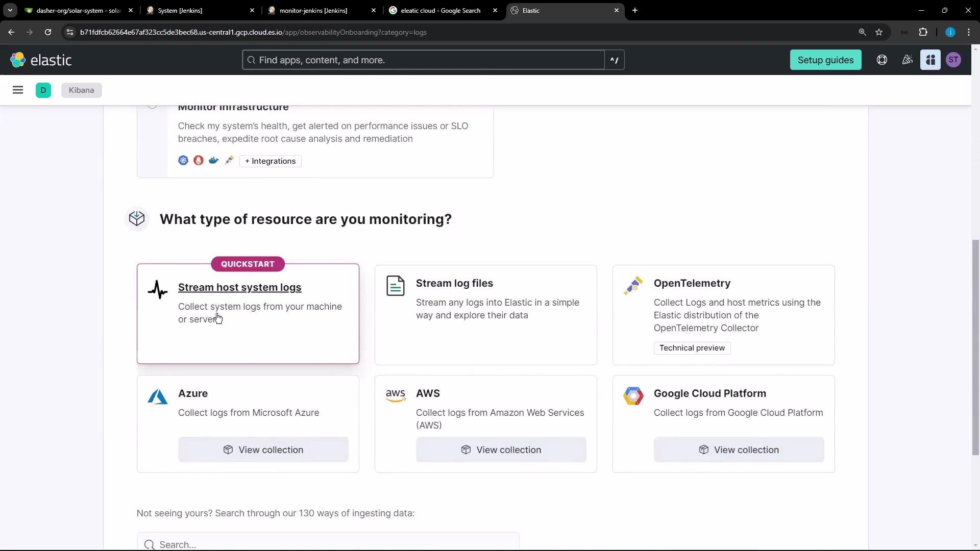Click the Setup guides button
Viewport: 980px width, 551px height.
[825, 60]
